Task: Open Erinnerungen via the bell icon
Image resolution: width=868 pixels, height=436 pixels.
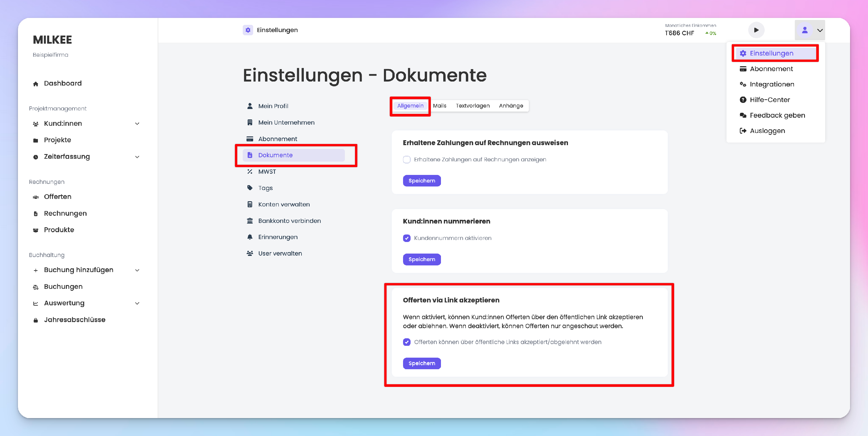Action: pyautogui.click(x=250, y=237)
